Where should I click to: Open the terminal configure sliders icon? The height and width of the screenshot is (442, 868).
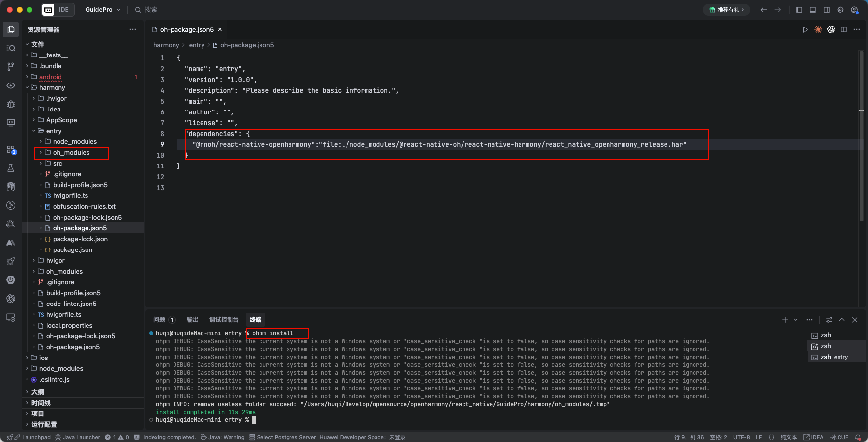coord(829,320)
